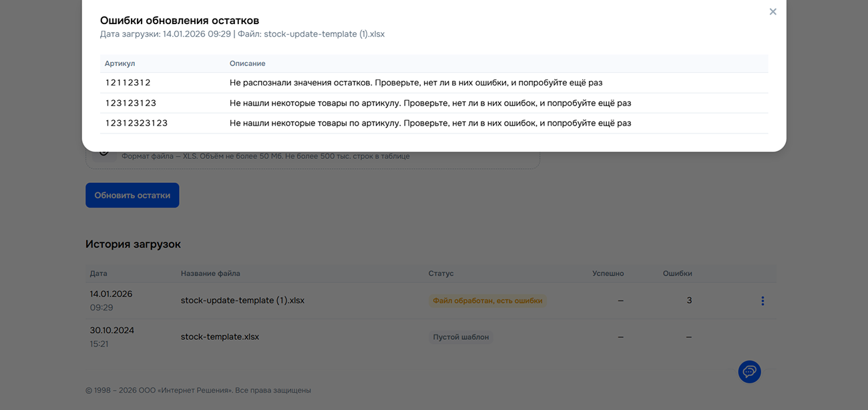Click the error count 3 in history
Screen dimensions: 868x410
pyautogui.click(x=689, y=301)
